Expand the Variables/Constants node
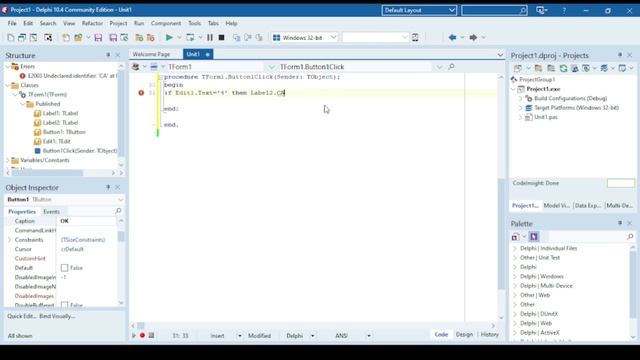This screenshot has width=640, height=360. coord(8,160)
